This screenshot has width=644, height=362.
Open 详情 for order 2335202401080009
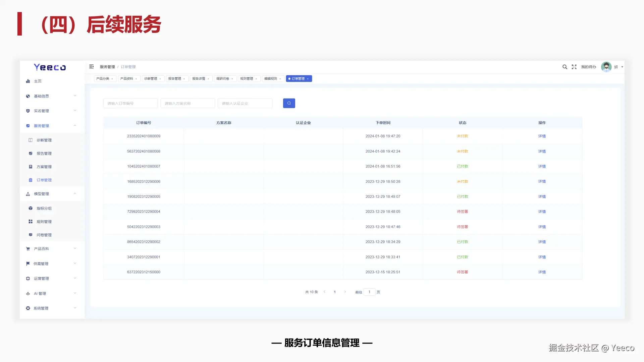542,136
